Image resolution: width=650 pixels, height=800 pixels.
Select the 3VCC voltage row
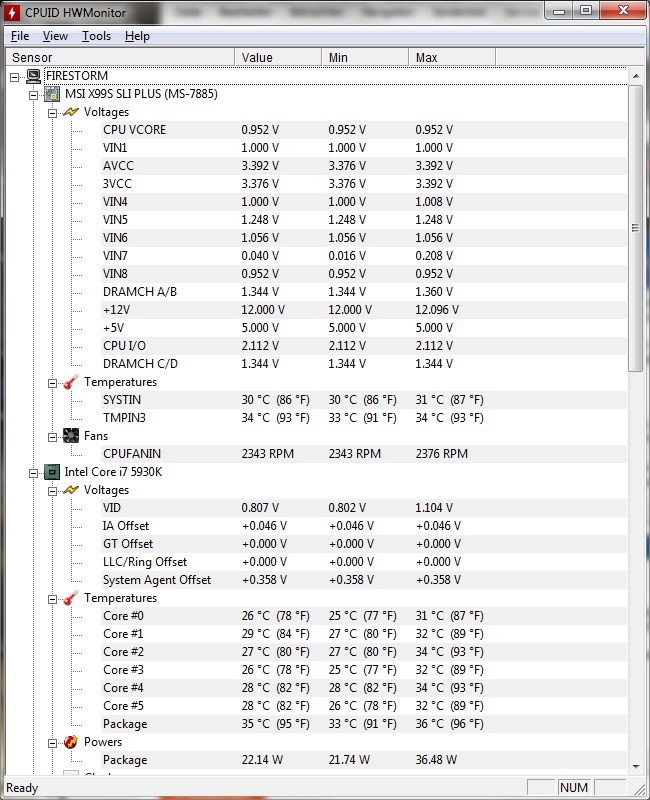coord(364,184)
